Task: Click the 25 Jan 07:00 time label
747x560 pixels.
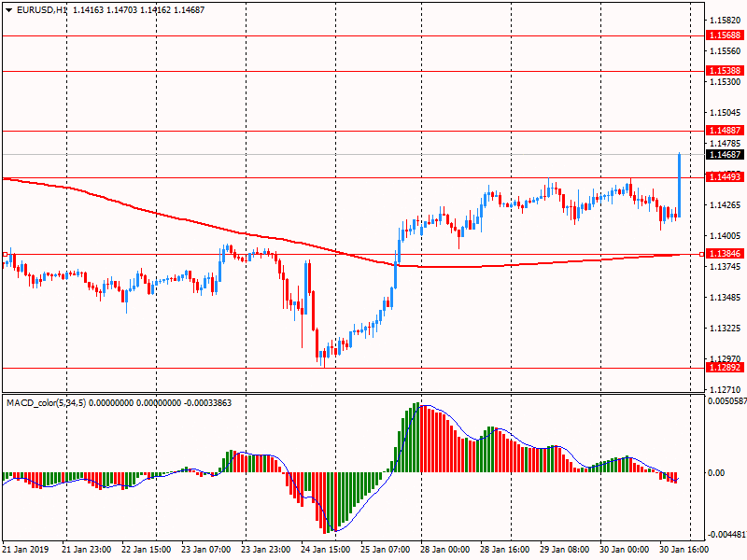Action: click(386, 550)
